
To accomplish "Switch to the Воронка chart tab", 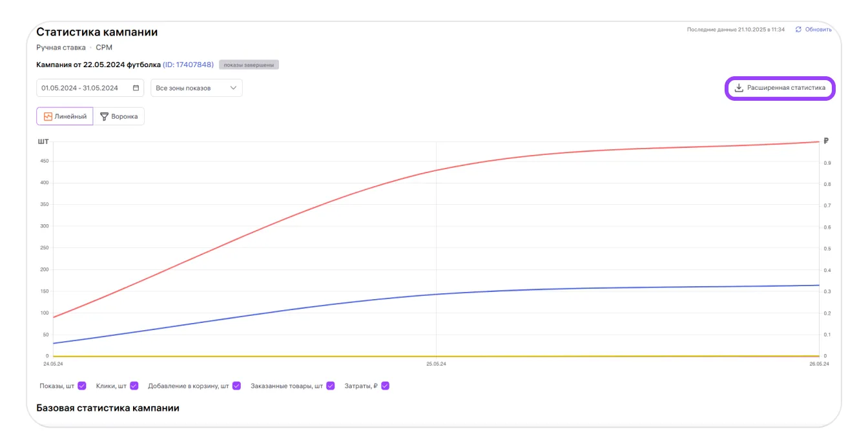I will tap(119, 116).
